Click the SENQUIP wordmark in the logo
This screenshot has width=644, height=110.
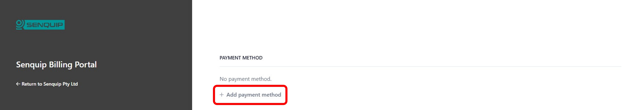[44, 25]
